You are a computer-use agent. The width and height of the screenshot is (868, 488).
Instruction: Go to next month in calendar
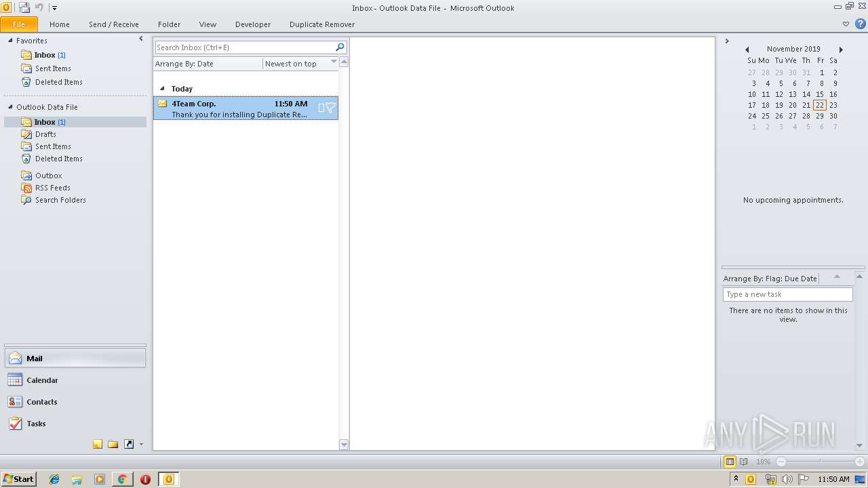(841, 49)
